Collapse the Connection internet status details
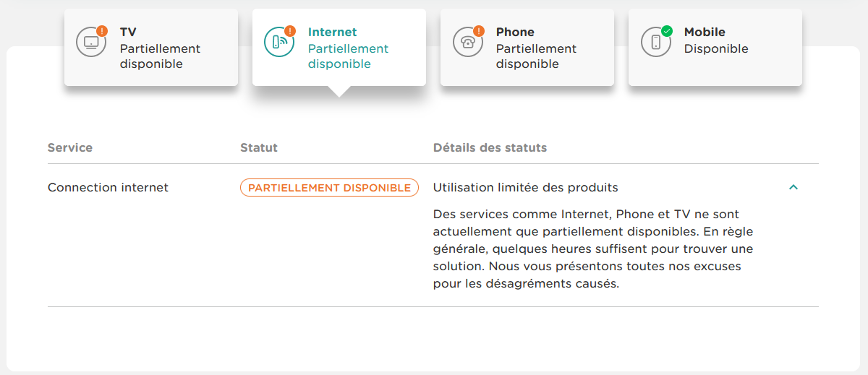This screenshot has height=375, width=868. 793,187
